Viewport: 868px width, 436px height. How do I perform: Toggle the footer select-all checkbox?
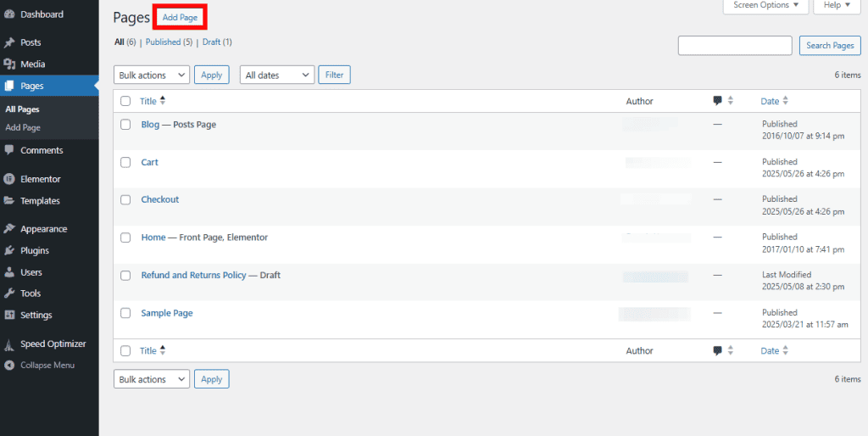tap(125, 350)
